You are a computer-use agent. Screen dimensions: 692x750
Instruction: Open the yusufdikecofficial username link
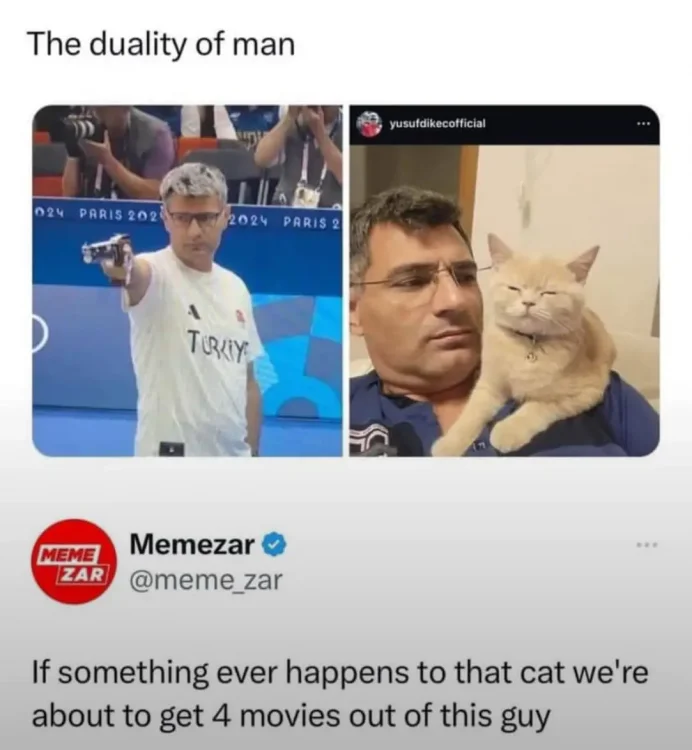pyautogui.click(x=437, y=124)
